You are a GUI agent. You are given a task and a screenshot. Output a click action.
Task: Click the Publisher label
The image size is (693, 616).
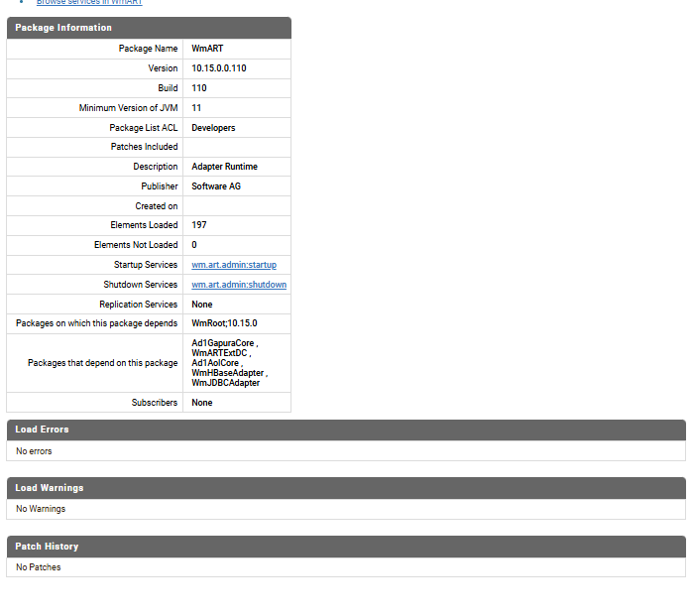(159, 186)
